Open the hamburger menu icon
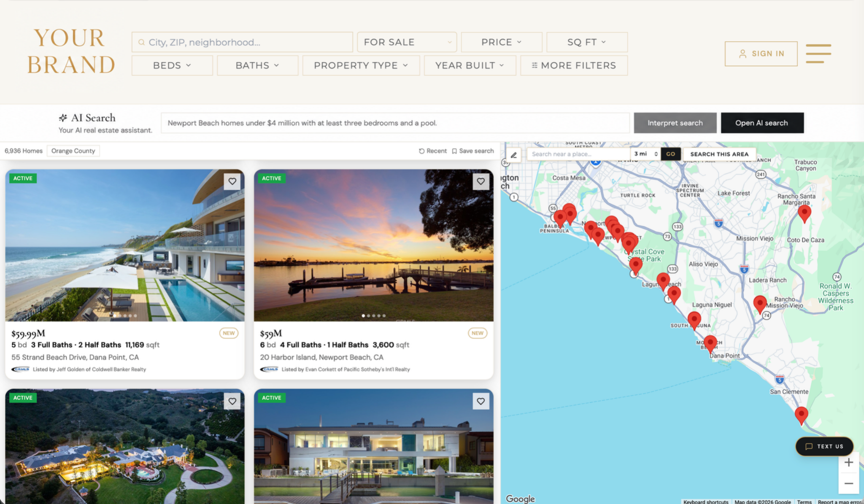The image size is (864, 504). point(818,54)
